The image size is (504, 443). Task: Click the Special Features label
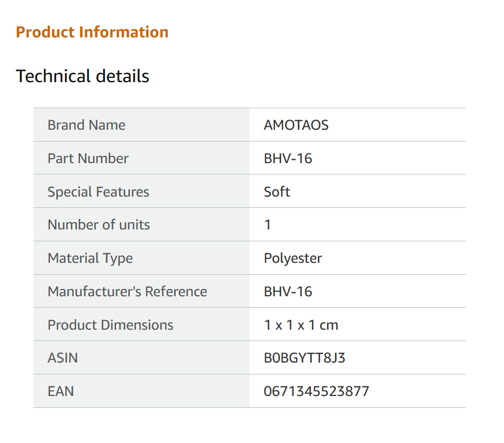pyautogui.click(x=98, y=192)
